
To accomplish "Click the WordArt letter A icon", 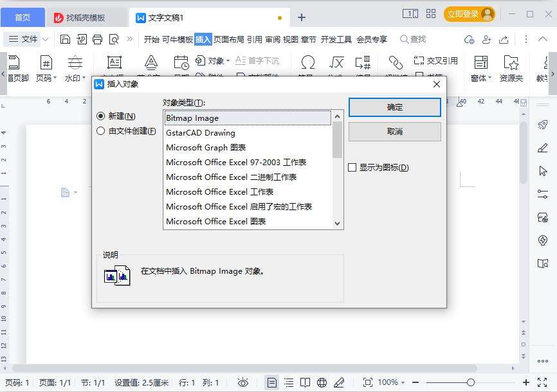I will pos(151,62).
